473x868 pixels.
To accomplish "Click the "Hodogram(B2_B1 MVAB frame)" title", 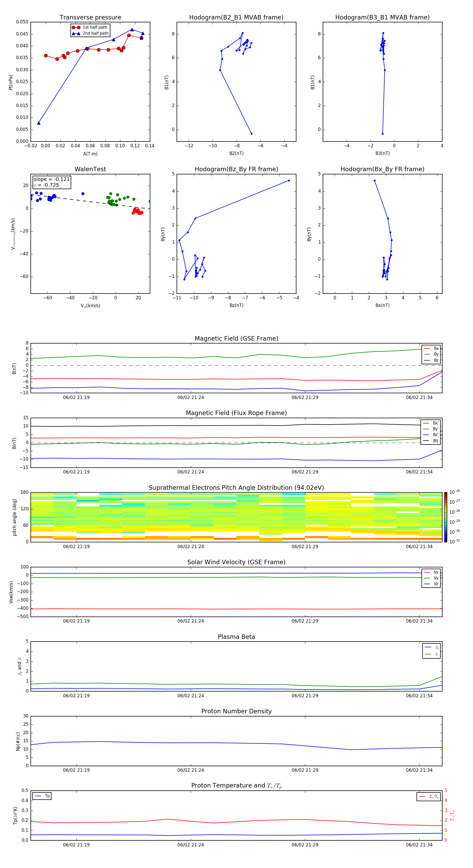I will [x=236, y=18].
